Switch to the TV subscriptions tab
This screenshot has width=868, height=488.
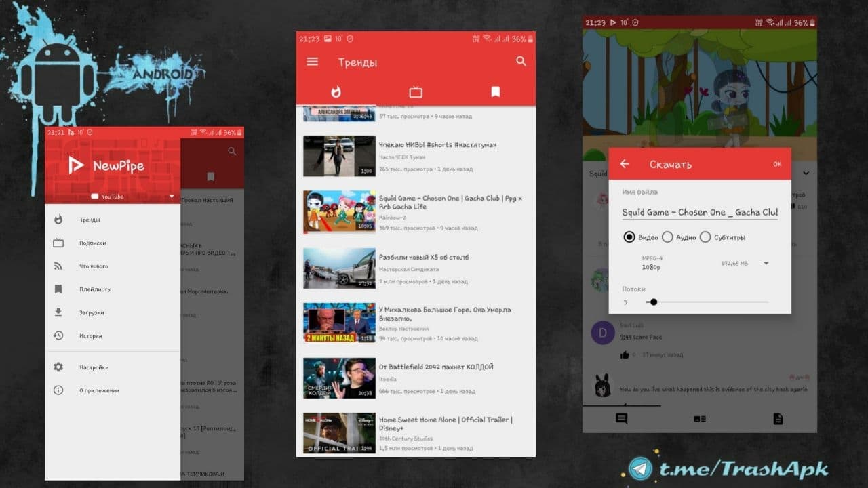416,92
